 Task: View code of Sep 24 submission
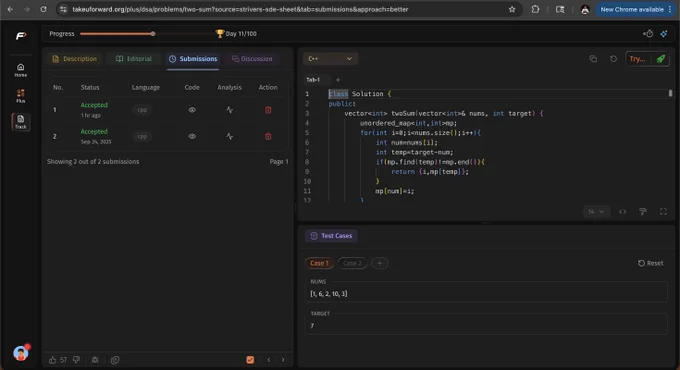pos(192,136)
